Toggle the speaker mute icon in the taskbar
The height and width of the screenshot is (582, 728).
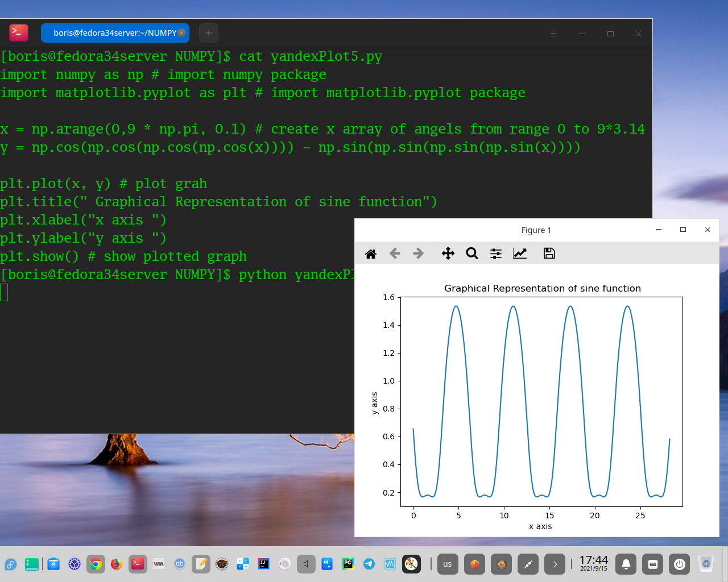[306, 564]
